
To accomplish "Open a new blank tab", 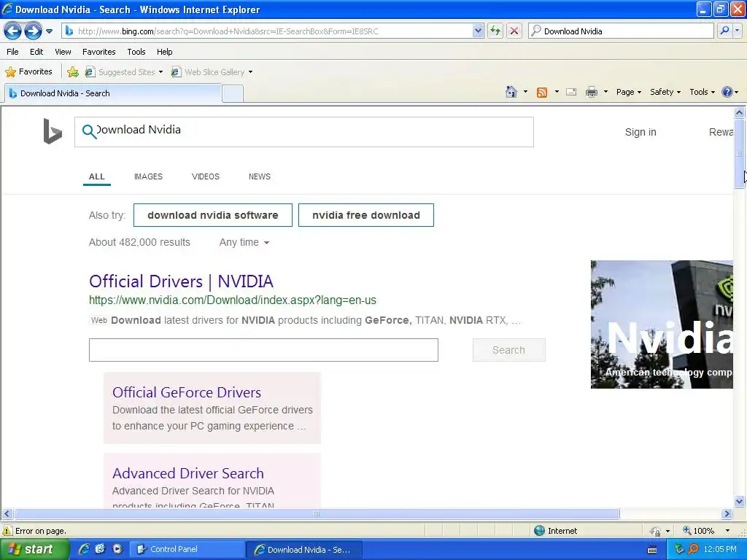I will [x=233, y=94].
